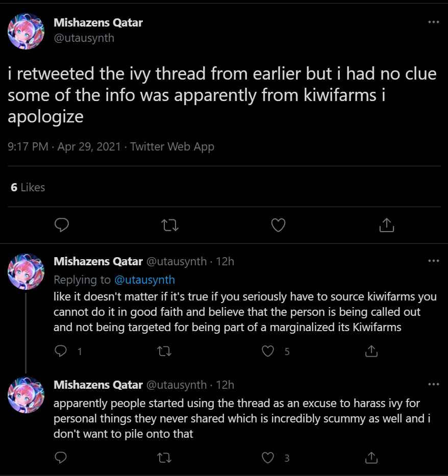Retweet the tweet about harassing ivy
Viewport: 448px width, 476px height.
click(x=164, y=458)
